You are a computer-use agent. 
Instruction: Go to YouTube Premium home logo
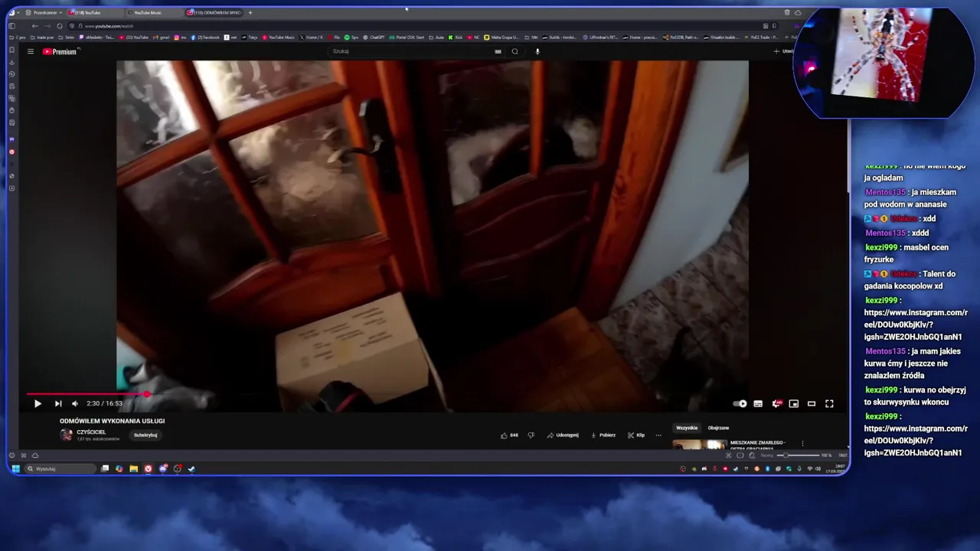(x=60, y=51)
